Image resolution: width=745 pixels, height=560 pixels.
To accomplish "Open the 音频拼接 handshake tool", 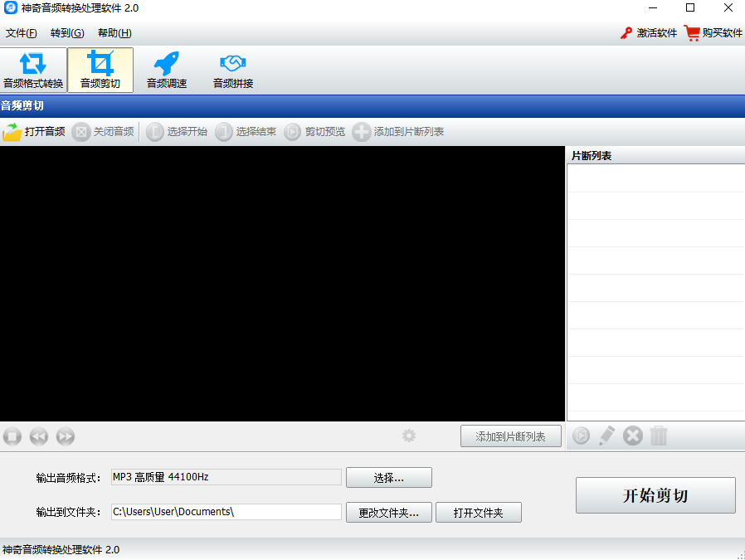I will 233,70.
